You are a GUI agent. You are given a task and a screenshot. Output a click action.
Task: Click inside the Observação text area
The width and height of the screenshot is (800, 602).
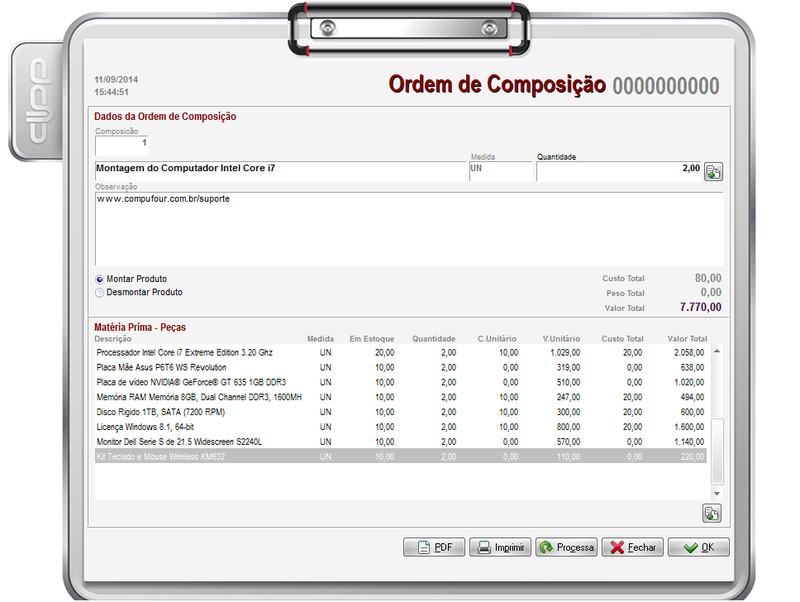pyautogui.click(x=408, y=229)
